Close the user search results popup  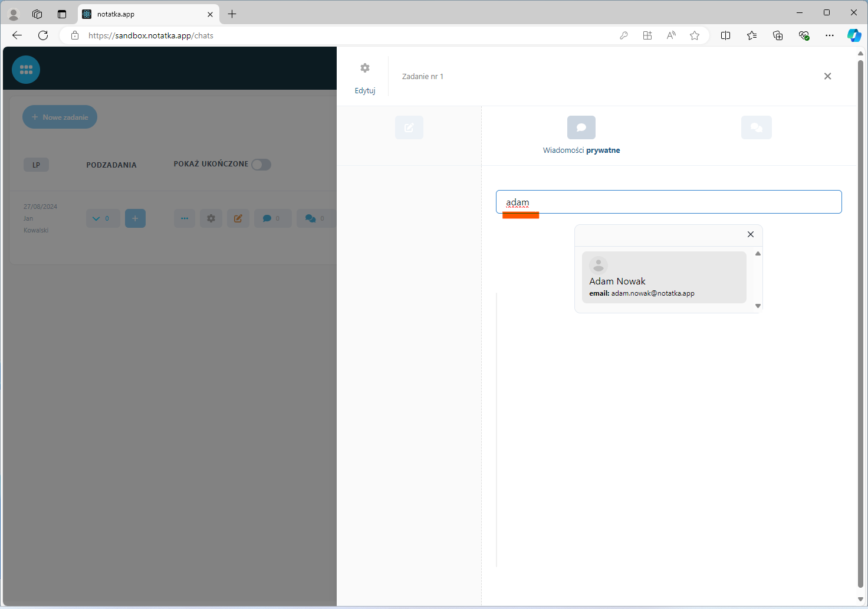click(x=750, y=234)
